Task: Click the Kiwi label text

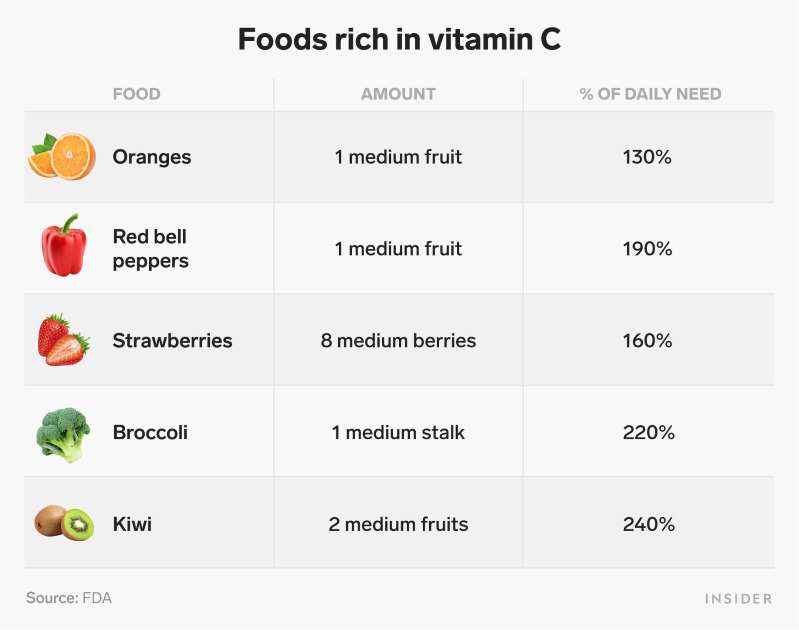Action: 132,524
